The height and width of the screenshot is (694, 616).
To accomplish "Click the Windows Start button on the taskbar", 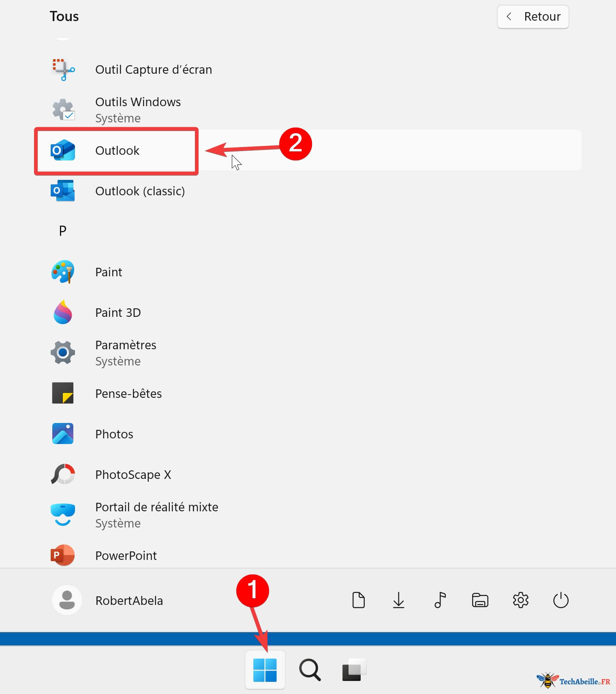I will tap(265, 670).
